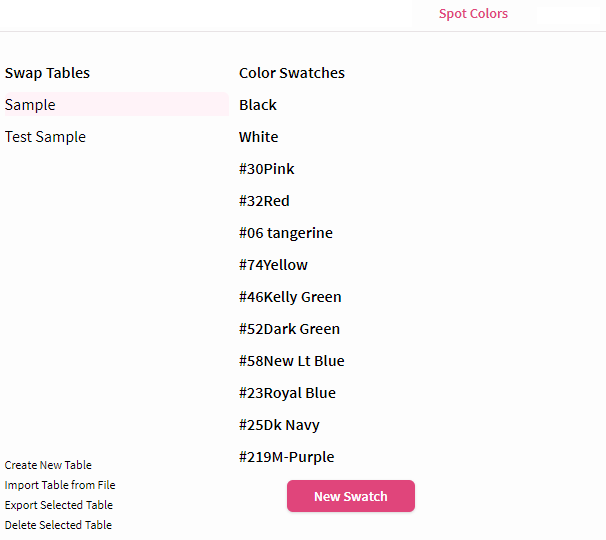Click Delete Selected Table link
The height and width of the screenshot is (540, 606).
[x=58, y=525]
